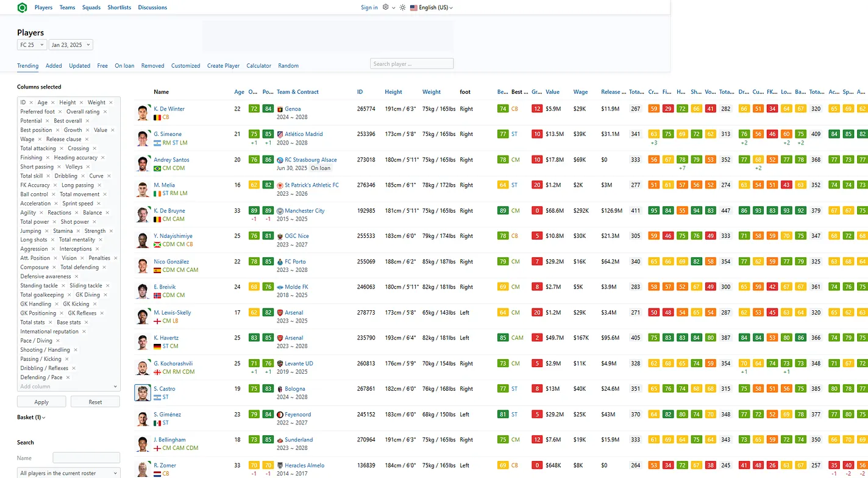Remove the Release clause column tag

pos(87,140)
